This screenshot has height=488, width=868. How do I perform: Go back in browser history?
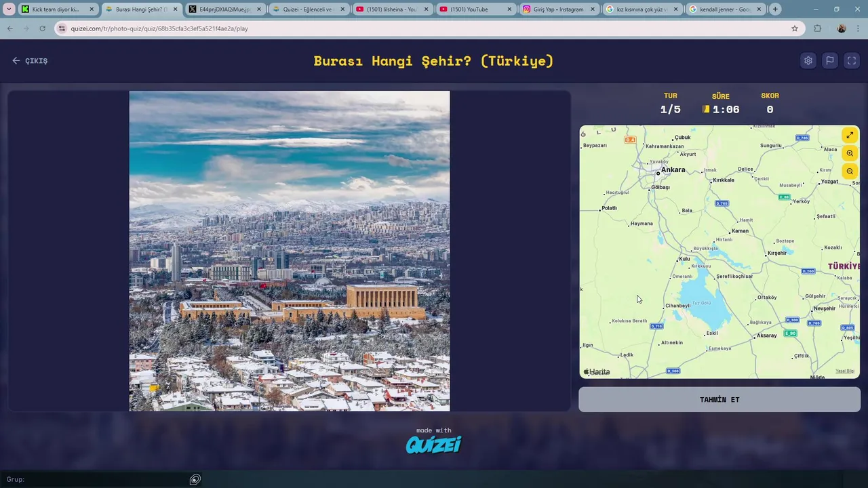[9, 28]
